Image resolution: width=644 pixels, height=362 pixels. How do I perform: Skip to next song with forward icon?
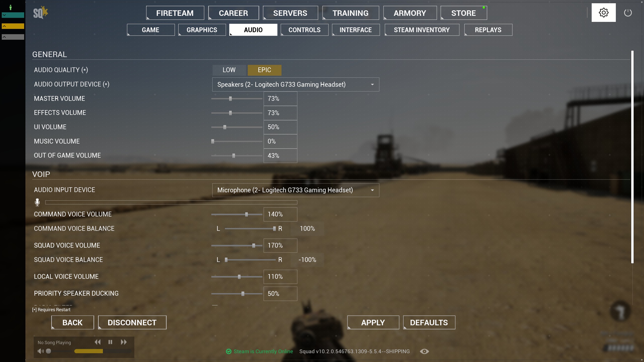(x=124, y=342)
